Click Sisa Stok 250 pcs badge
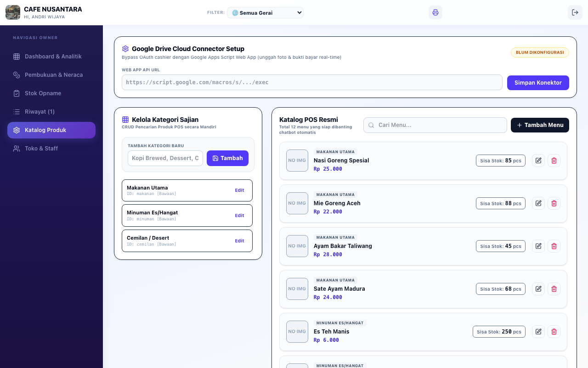Image resolution: width=588 pixels, height=368 pixels. click(499, 332)
